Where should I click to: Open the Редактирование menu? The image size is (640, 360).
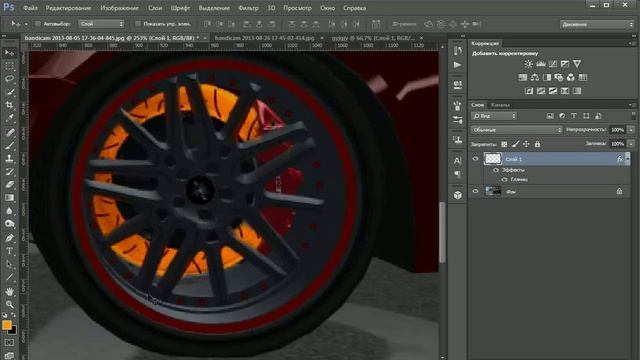tap(69, 8)
